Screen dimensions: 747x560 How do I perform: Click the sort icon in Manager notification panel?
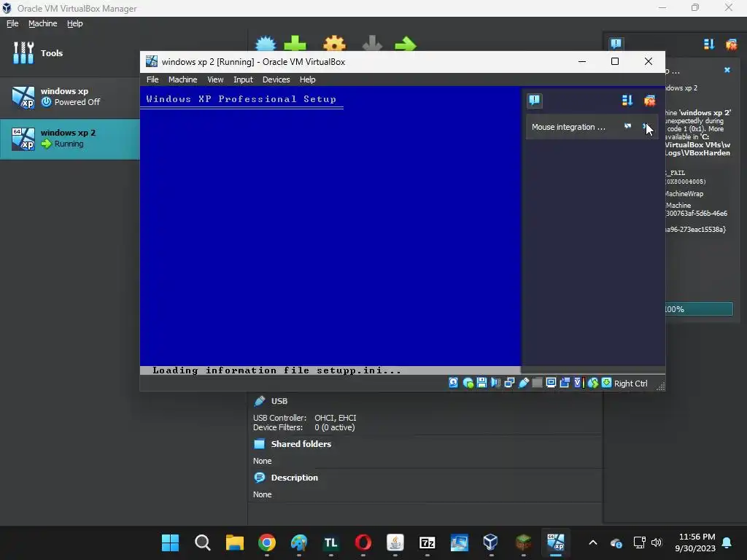click(x=709, y=44)
